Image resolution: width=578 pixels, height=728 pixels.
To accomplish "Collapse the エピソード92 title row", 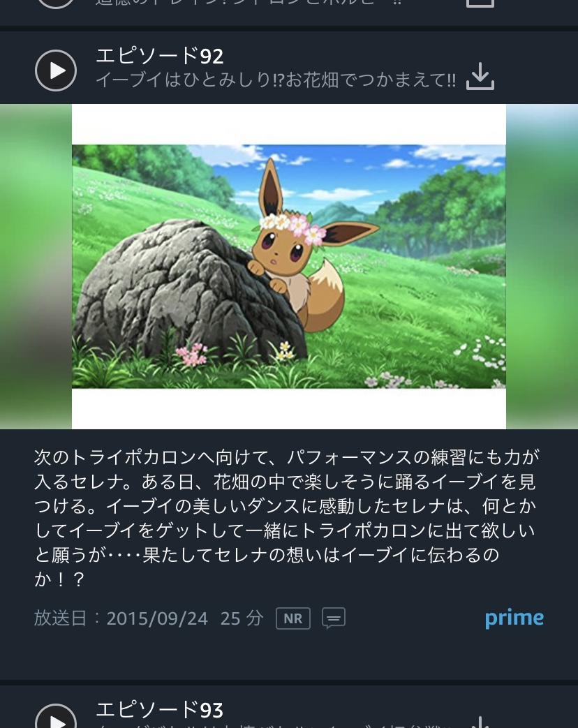I will click(x=289, y=68).
